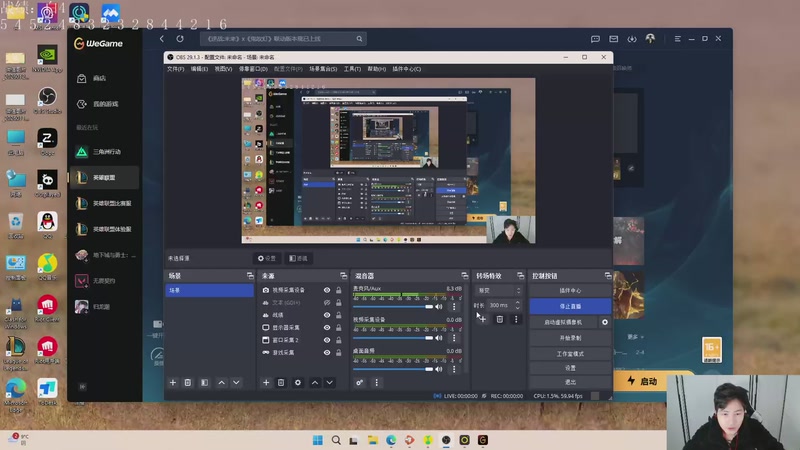Open the transition three-dot properties menu

pyautogui.click(x=516, y=319)
